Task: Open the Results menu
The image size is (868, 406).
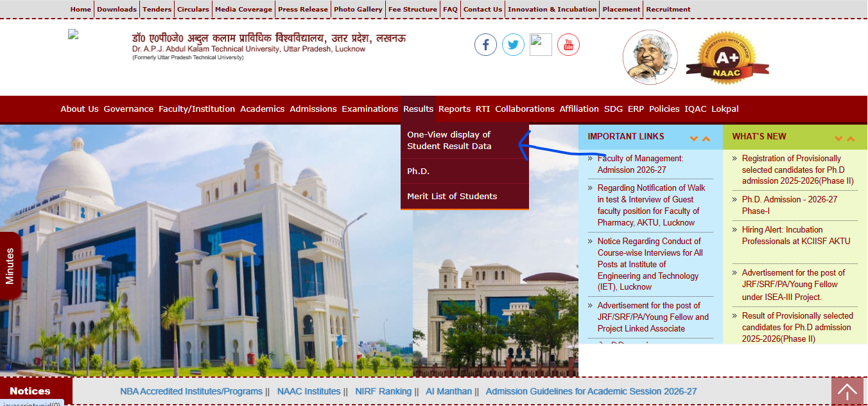Action: [419, 109]
